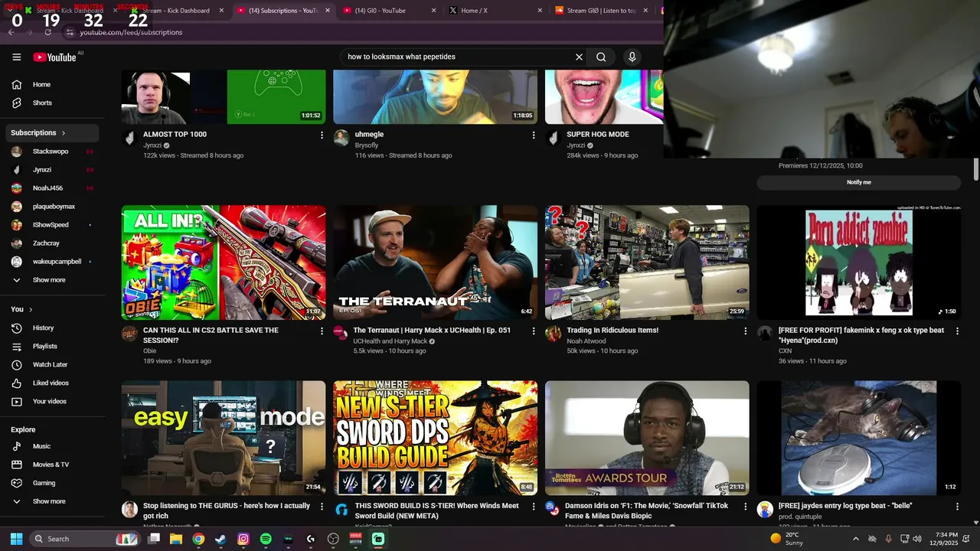The image size is (980, 551).
Task: Explore the Movies & TV category
Action: click(x=51, y=465)
